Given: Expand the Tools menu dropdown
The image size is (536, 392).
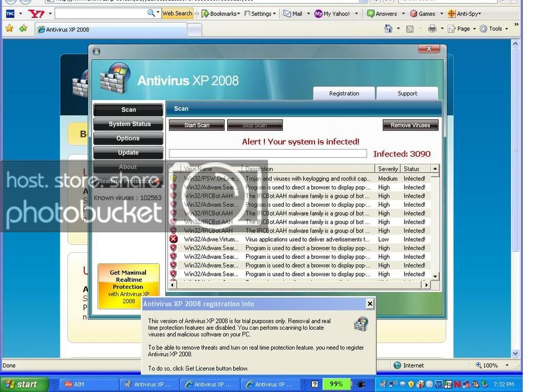Looking at the screenshot, I should click(x=494, y=29).
